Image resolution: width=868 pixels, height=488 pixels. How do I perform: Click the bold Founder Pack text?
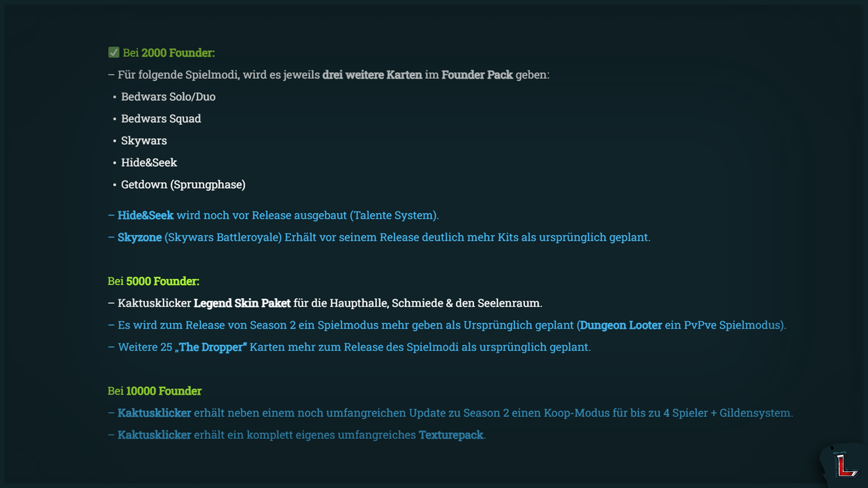[477, 75]
